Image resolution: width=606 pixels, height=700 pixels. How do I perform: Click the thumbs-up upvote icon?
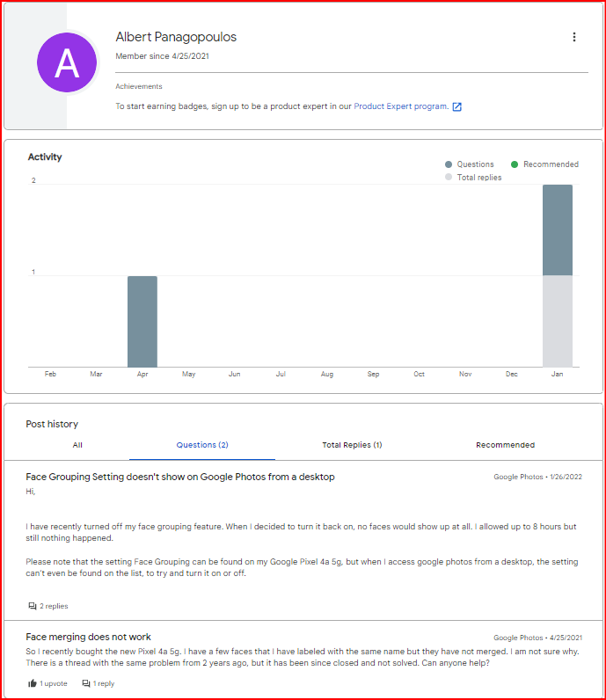[x=33, y=683]
